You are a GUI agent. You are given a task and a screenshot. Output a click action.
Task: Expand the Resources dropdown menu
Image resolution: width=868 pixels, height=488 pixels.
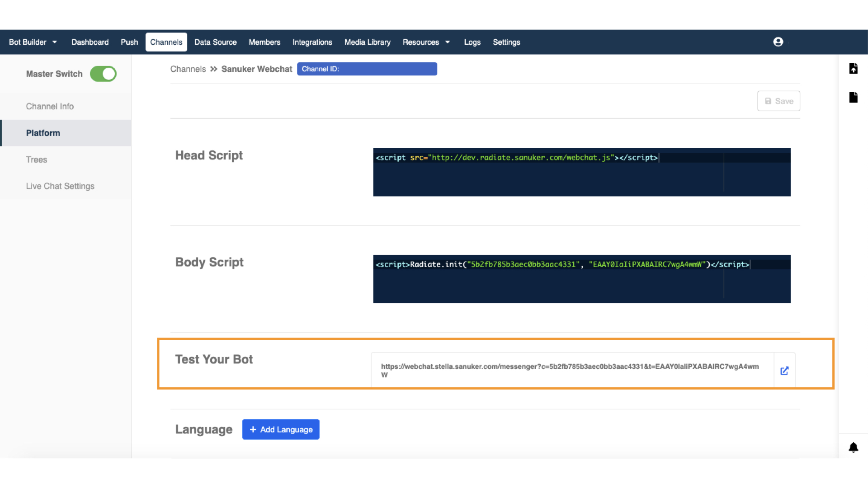[x=426, y=42]
